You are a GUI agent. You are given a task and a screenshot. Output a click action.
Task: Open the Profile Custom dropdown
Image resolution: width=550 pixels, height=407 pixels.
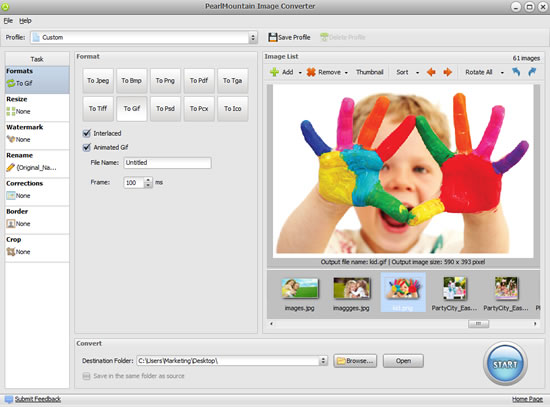253,38
